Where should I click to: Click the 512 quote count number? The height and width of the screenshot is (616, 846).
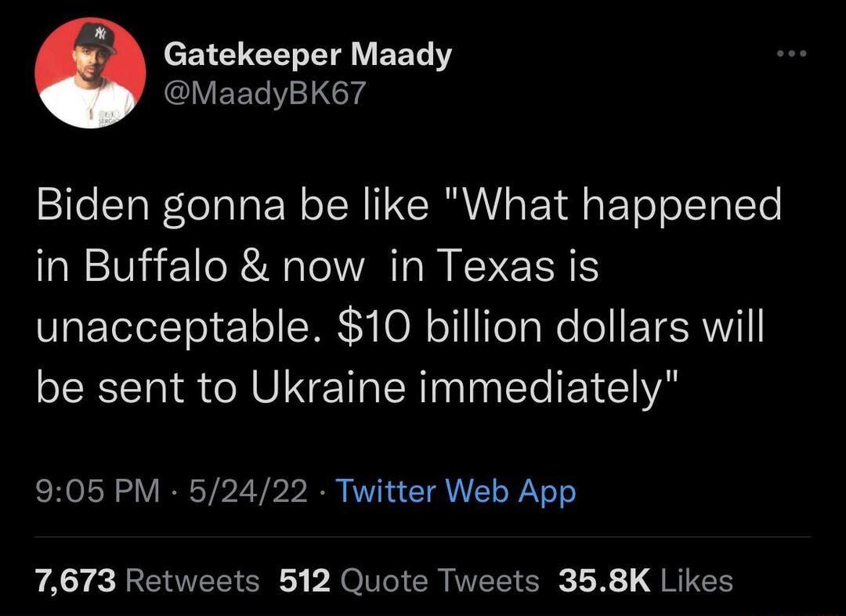[305, 581]
